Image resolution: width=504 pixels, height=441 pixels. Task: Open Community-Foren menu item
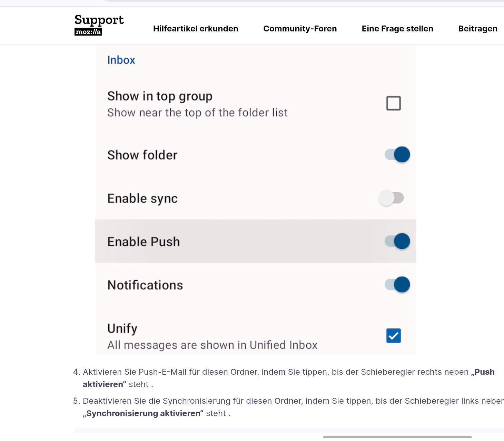point(300,29)
